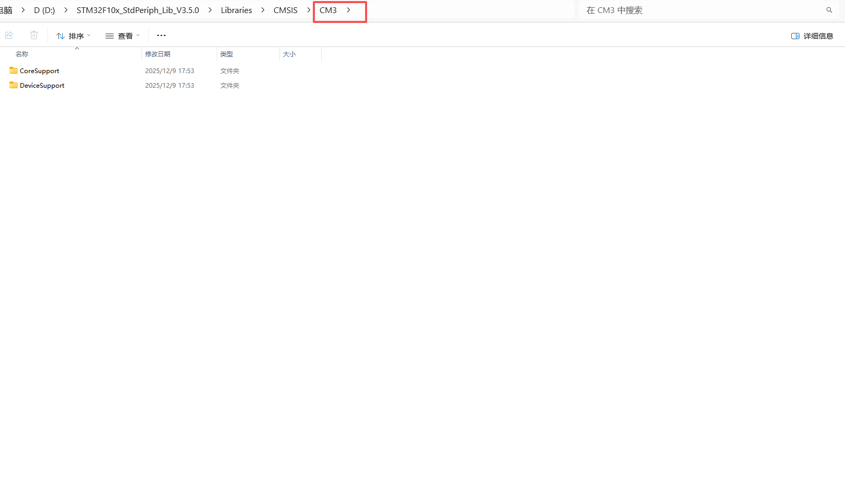This screenshot has width=845, height=504.
Task: Expand chevron after D (D:) breadcrumb
Action: tap(66, 10)
